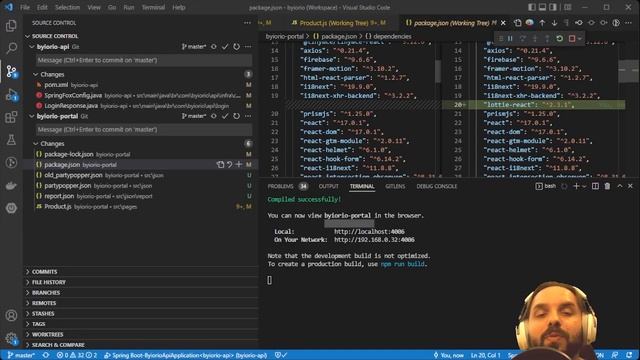640x360 pixels.
Task: Collapse the Changes group under byiorio-portal
Action: point(36,144)
